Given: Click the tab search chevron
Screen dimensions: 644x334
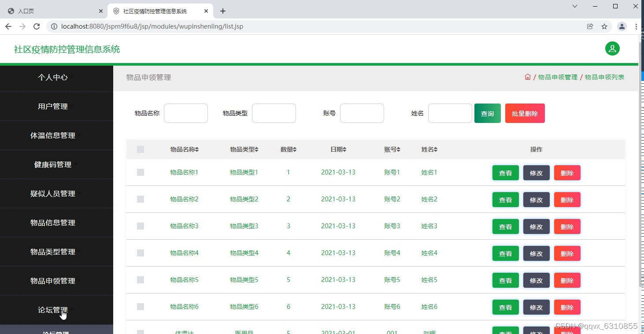Looking at the screenshot, I should [575, 6].
